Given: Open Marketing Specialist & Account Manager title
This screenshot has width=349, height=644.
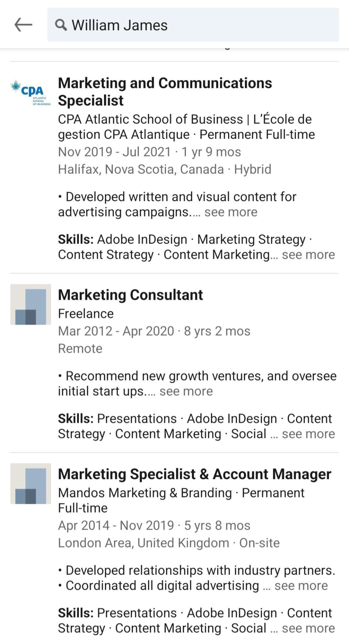Looking at the screenshot, I should [x=195, y=474].
